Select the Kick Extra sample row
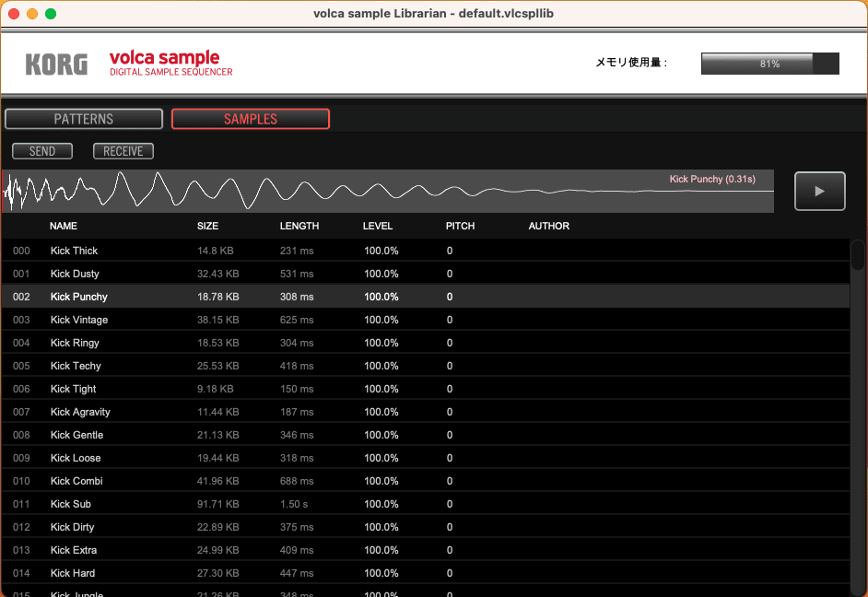Viewport: 868px width, 597px height. 425,550
